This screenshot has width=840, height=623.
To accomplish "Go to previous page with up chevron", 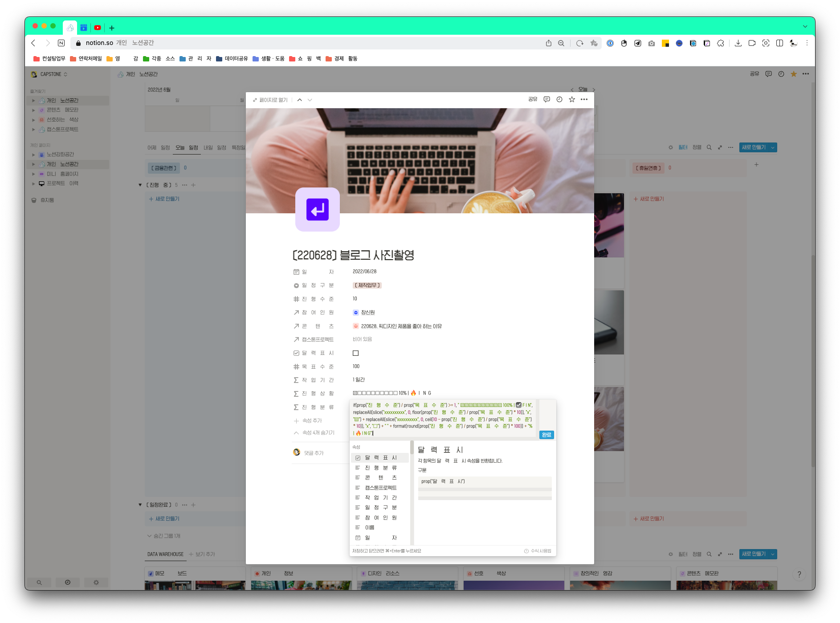I will 300,100.
